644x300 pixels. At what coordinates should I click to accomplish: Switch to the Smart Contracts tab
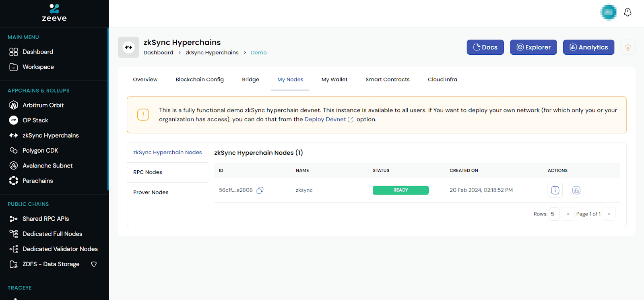click(388, 79)
